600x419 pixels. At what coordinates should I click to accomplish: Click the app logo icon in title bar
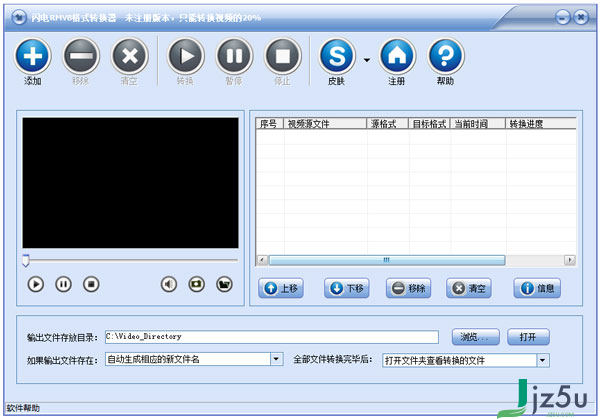19,17
